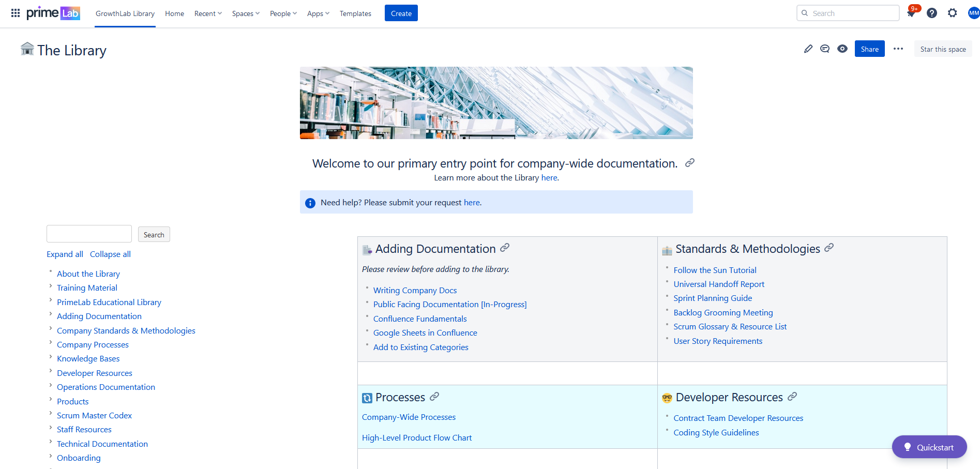
Task: Click the sidebar Search button
Action: tap(154, 234)
